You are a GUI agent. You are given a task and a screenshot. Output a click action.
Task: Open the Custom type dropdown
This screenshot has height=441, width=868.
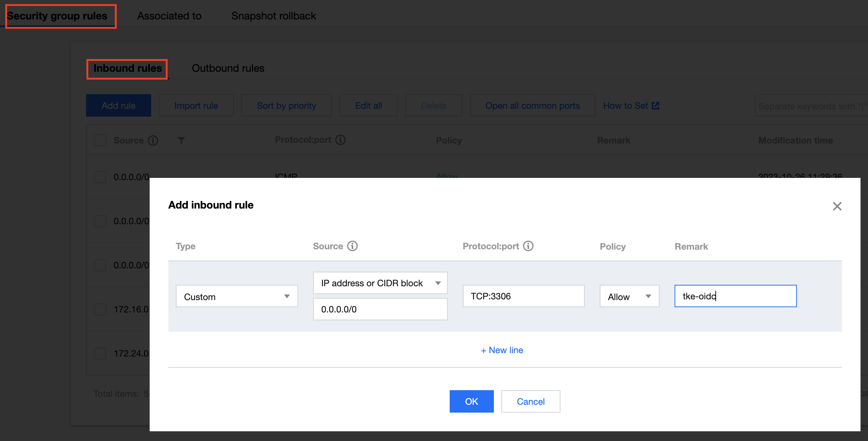pyautogui.click(x=237, y=296)
